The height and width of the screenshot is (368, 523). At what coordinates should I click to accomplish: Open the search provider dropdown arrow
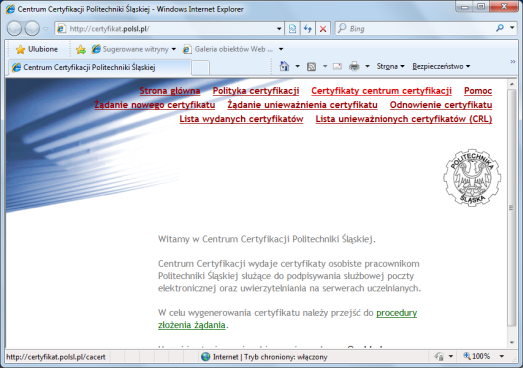pos(512,28)
